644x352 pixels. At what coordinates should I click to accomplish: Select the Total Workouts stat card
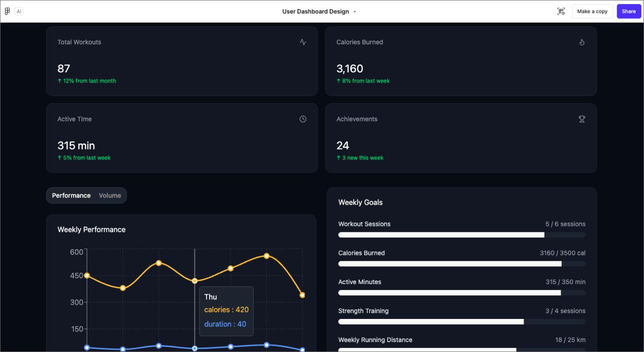(182, 61)
